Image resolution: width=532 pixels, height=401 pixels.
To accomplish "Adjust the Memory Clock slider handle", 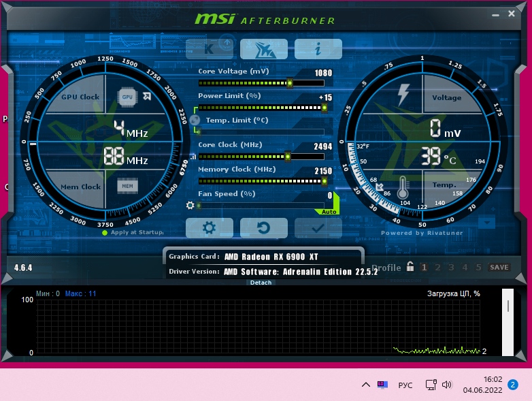I will [x=325, y=181].
